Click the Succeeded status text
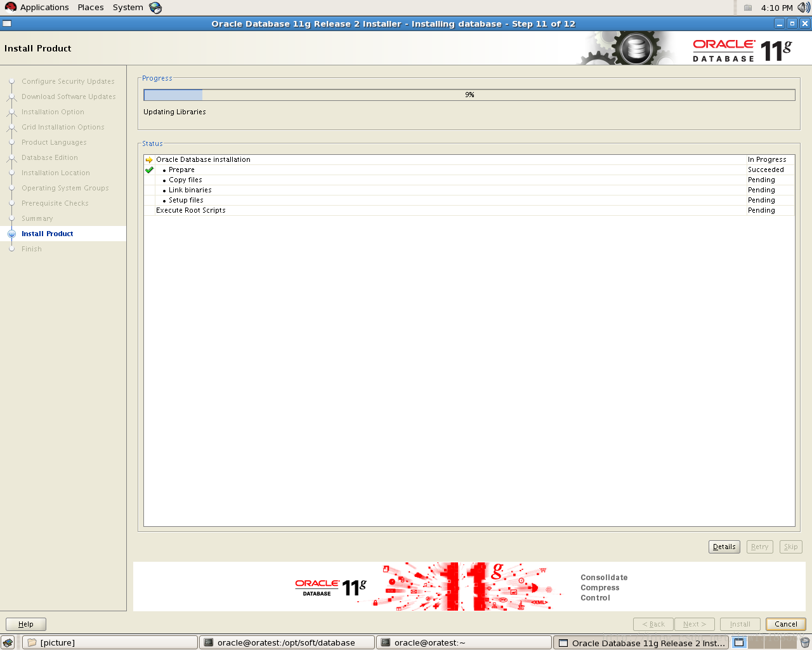Viewport: 812px width, 650px height. pyautogui.click(x=766, y=169)
